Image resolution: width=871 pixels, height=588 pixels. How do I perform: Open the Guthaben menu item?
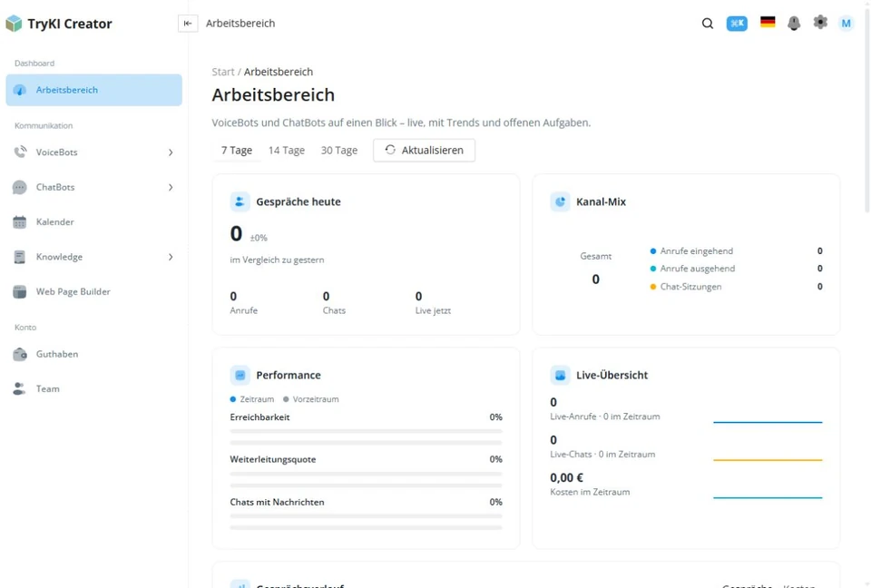click(93, 354)
